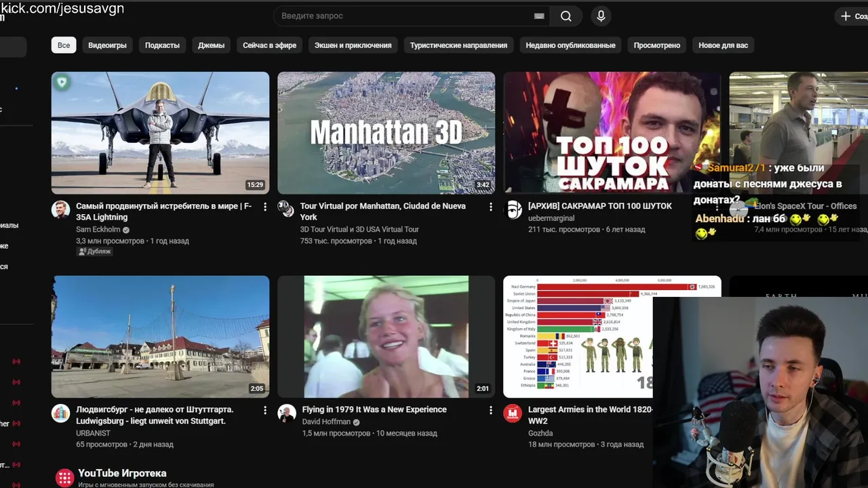Select the Все filter chip
The width and height of the screenshot is (868, 488).
point(64,45)
